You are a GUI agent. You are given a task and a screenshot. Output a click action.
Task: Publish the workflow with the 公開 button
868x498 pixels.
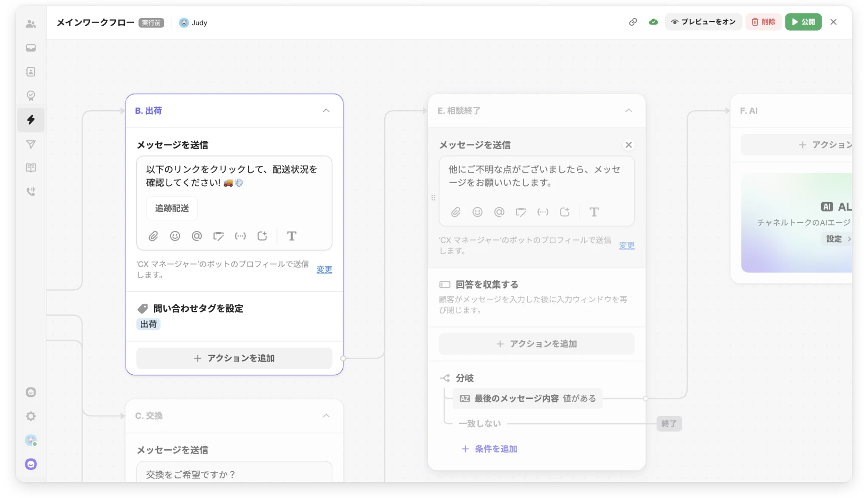(x=803, y=22)
